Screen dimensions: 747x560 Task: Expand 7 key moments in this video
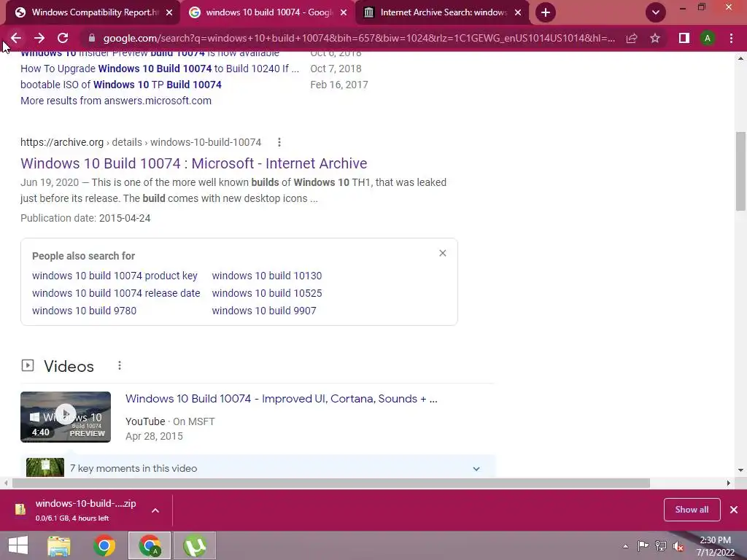tap(476, 469)
